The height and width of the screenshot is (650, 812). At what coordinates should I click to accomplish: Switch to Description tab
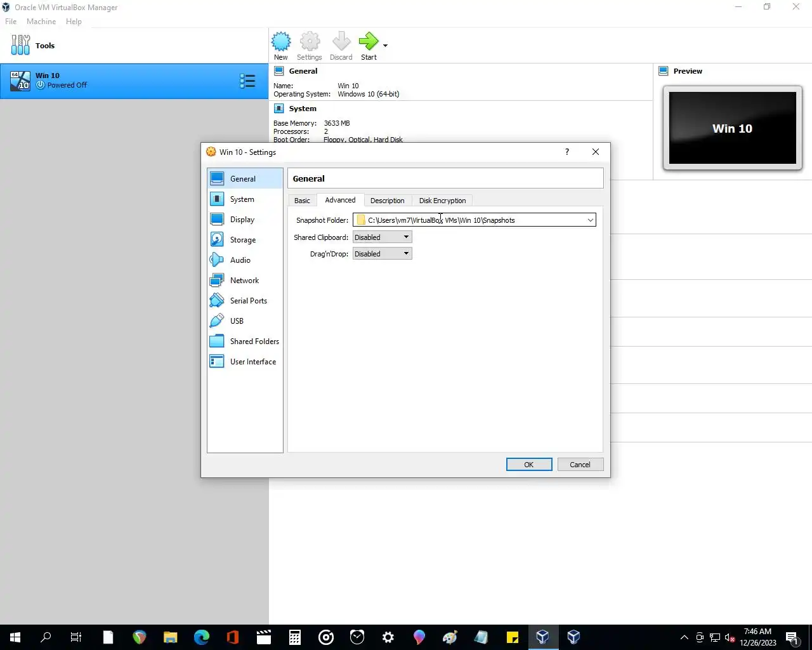click(387, 201)
